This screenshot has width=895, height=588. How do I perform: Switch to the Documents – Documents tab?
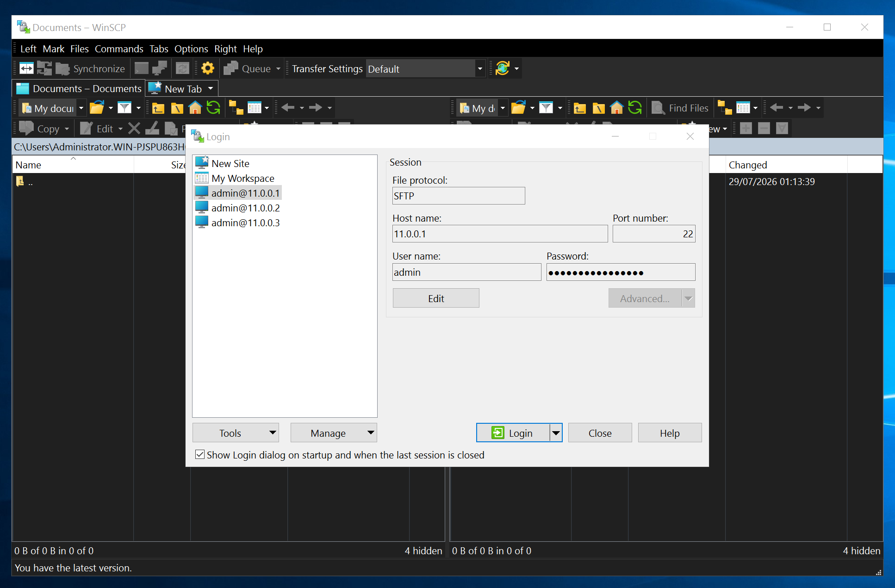pyautogui.click(x=79, y=88)
